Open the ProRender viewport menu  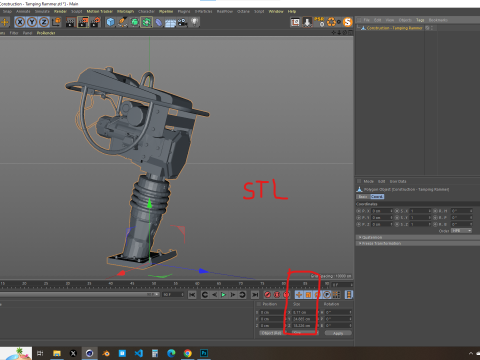(x=46, y=33)
